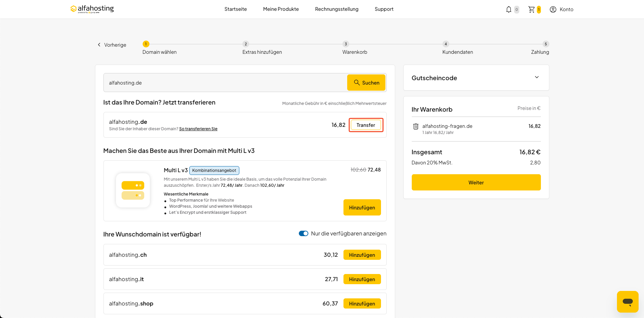
Task: Click the struck-through price 102,60
Action: [x=358, y=170]
